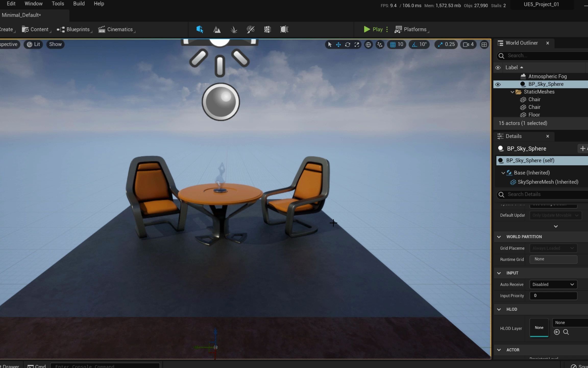The width and height of the screenshot is (588, 368).
Task: Enable grid snapping in viewport toolbar
Action: [x=396, y=44]
